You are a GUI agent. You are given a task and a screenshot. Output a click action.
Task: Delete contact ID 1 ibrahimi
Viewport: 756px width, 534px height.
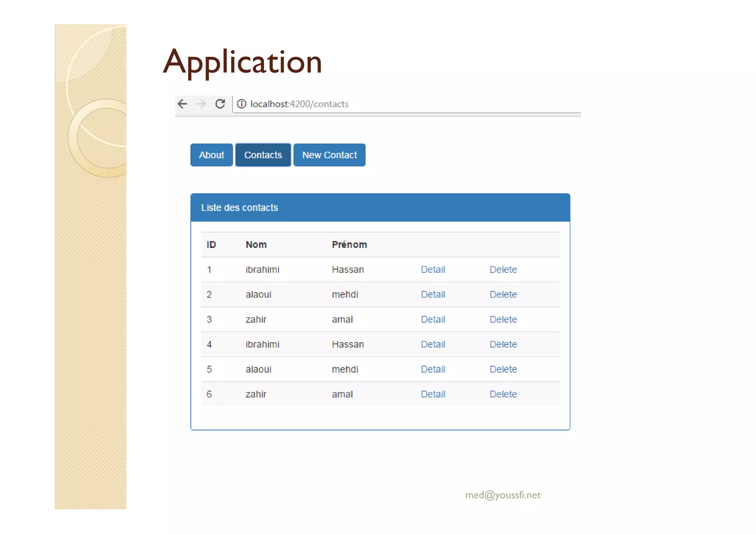(x=503, y=269)
